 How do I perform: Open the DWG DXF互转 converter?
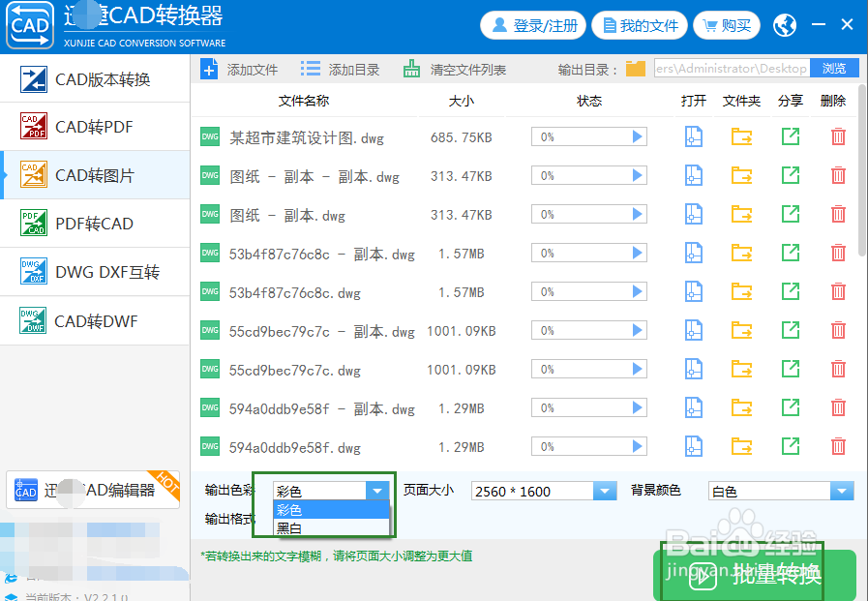94,271
